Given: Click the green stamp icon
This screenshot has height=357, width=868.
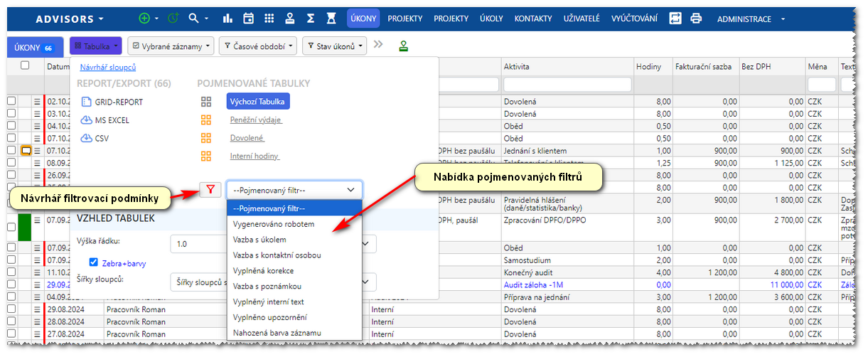Looking at the screenshot, I should pos(404,47).
